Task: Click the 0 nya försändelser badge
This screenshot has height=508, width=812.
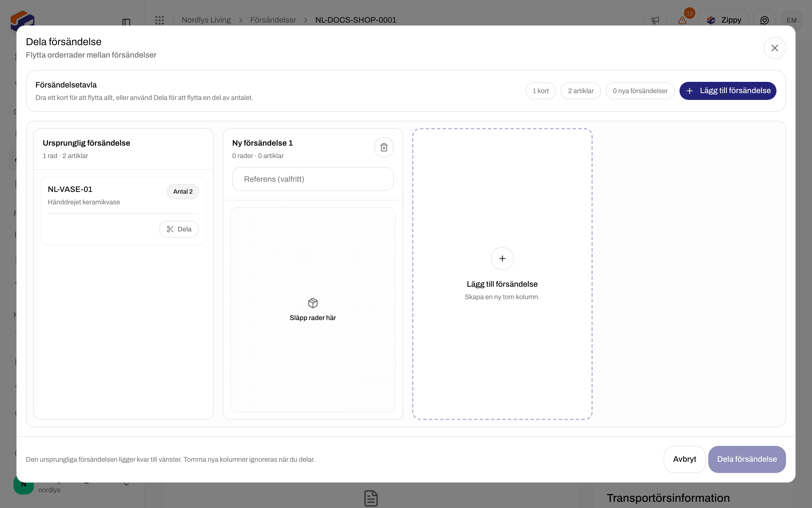Action: point(640,91)
